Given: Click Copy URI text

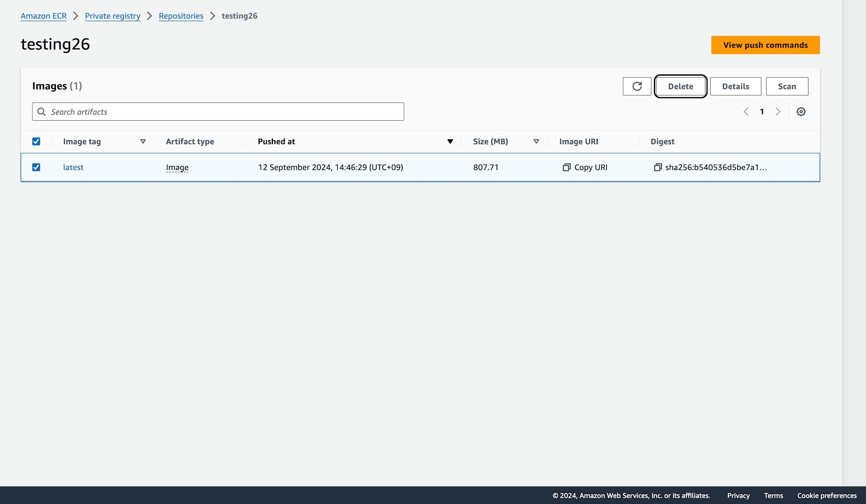Looking at the screenshot, I should (x=591, y=167).
